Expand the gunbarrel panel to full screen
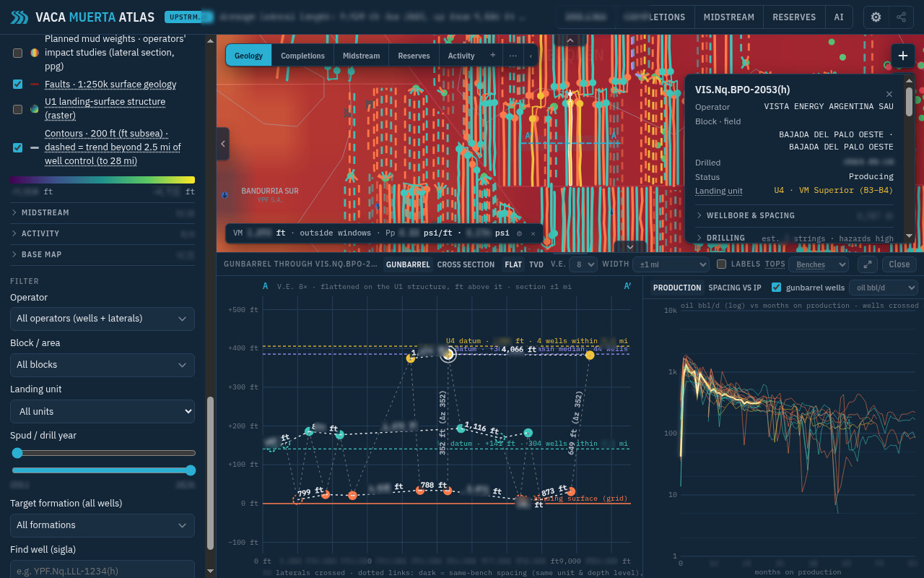The image size is (924, 578). tap(867, 264)
